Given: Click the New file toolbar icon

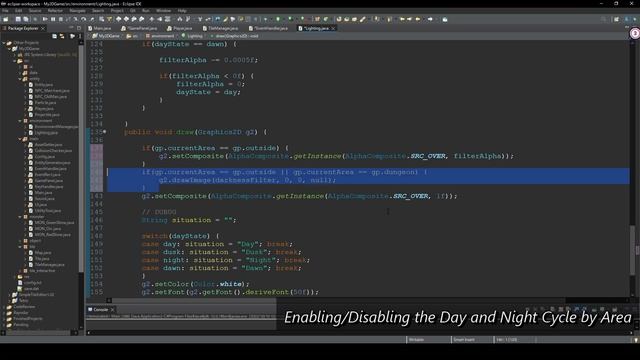Looking at the screenshot, I should point(6,19).
